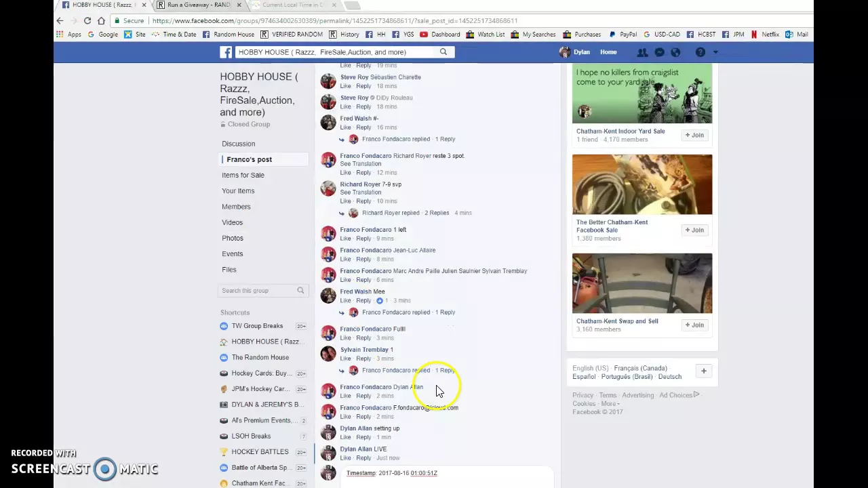The image size is (868, 488).
Task: Open Privacy footer link
Action: click(583, 395)
